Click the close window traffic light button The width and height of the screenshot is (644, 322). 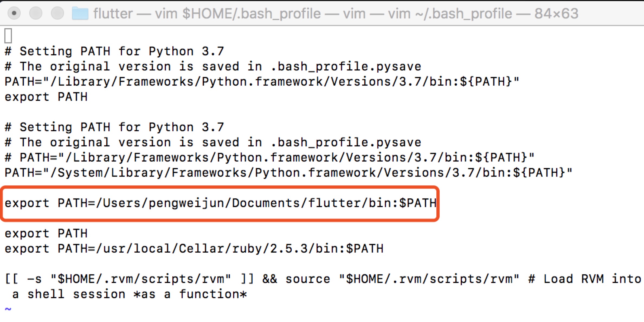coord(14,13)
